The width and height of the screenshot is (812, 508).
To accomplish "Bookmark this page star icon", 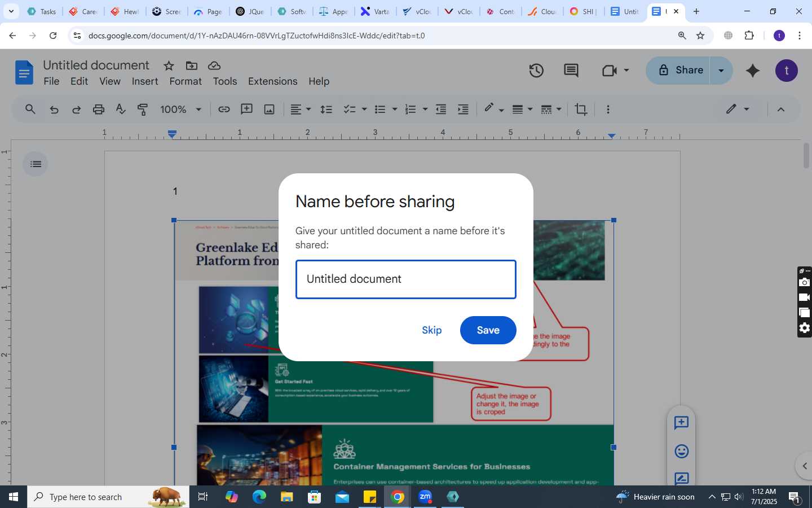I will [700, 36].
